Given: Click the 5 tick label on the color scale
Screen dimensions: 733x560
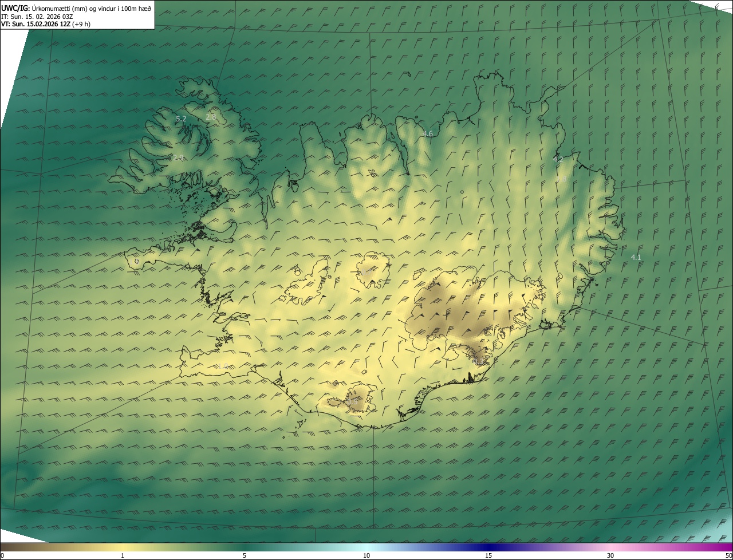Looking at the screenshot, I should 245,555.
